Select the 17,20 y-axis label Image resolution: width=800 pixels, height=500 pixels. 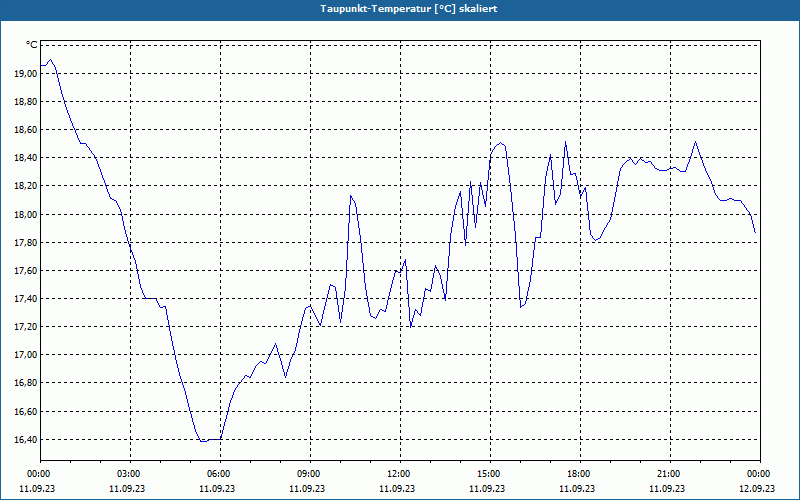[x=27, y=327]
